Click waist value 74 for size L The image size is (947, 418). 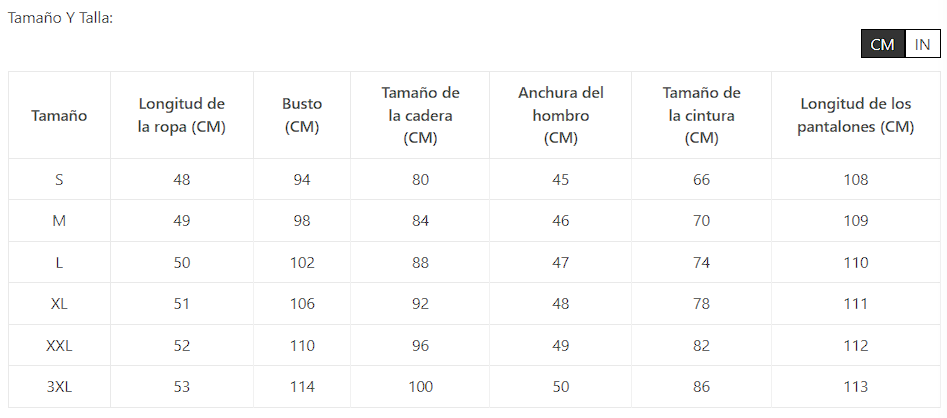[x=701, y=262]
